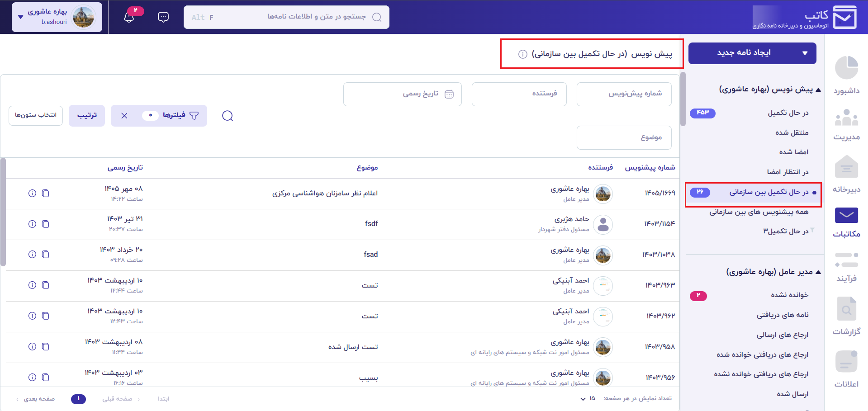Open the تاریخ رسمی date picker field

pos(403,94)
